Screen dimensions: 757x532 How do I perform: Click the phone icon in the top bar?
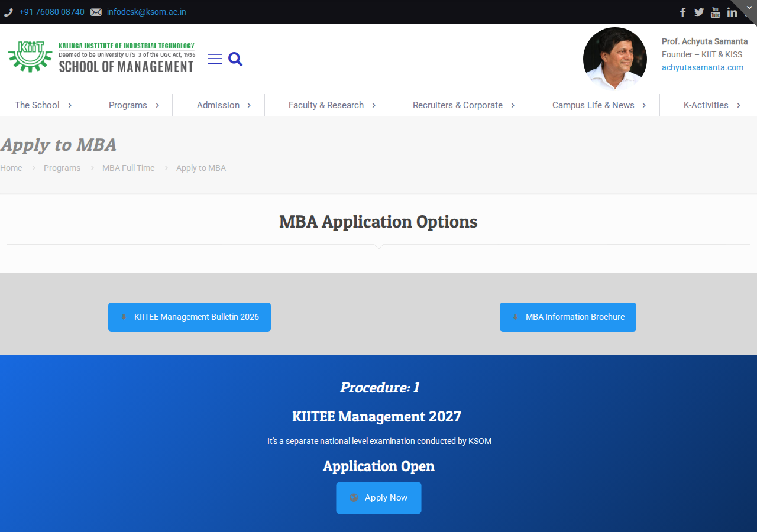pos(8,12)
